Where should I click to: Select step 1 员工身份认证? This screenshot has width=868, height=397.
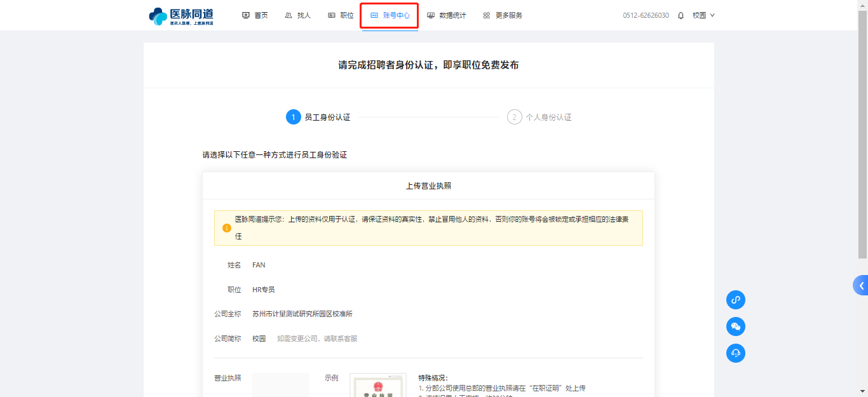318,118
